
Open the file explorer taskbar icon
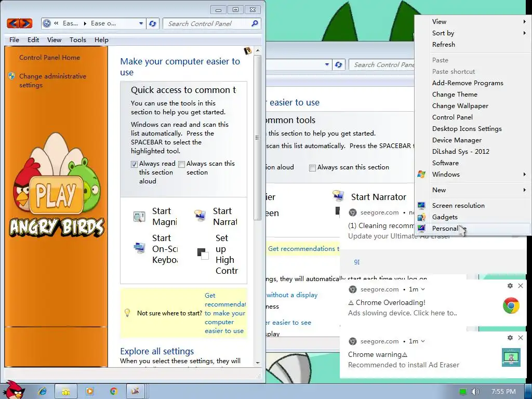[66, 392]
